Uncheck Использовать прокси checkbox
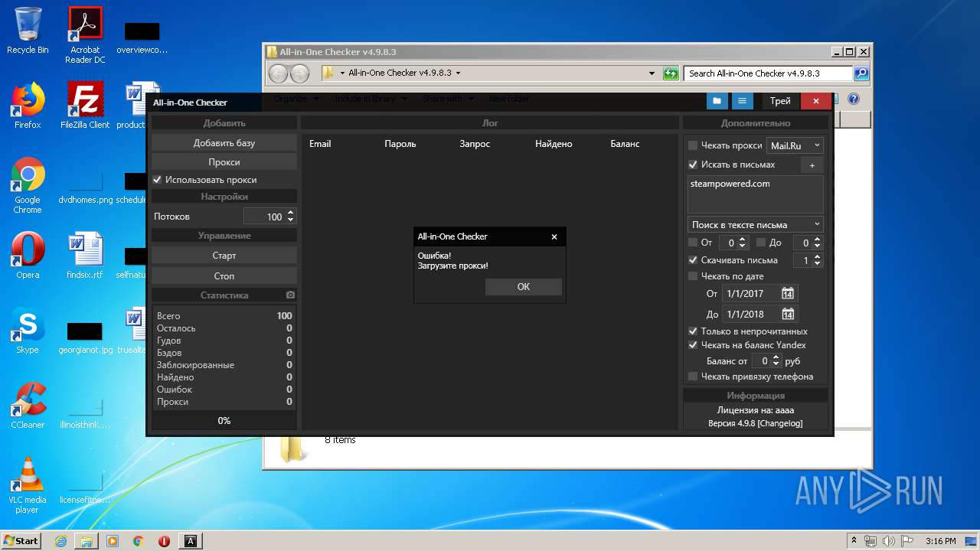This screenshot has width=980, height=551. pyautogui.click(x=158, y=180)
